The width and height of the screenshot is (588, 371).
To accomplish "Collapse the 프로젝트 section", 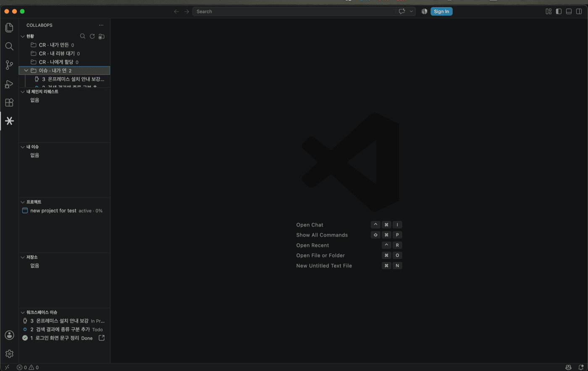I will [23, 202].
